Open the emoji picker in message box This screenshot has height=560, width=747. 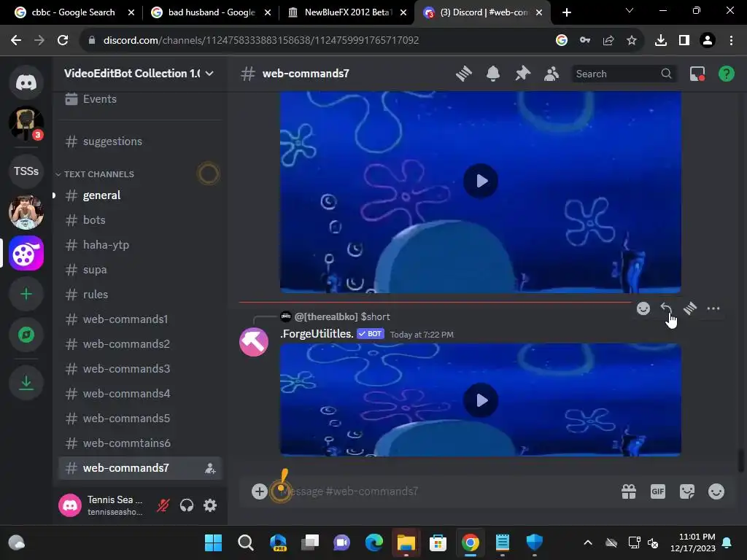tap(716, 491)
